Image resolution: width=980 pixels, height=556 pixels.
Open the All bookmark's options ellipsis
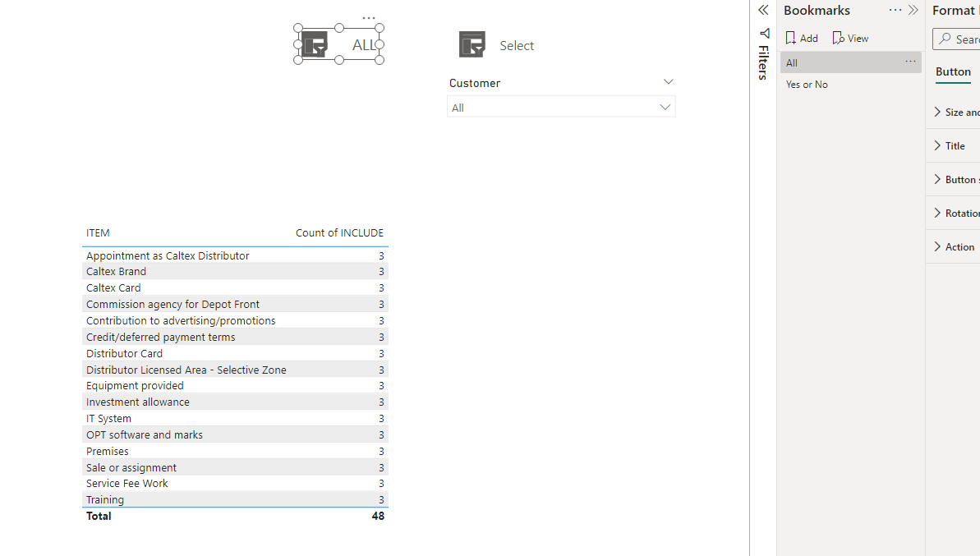(x=911, y=62)
